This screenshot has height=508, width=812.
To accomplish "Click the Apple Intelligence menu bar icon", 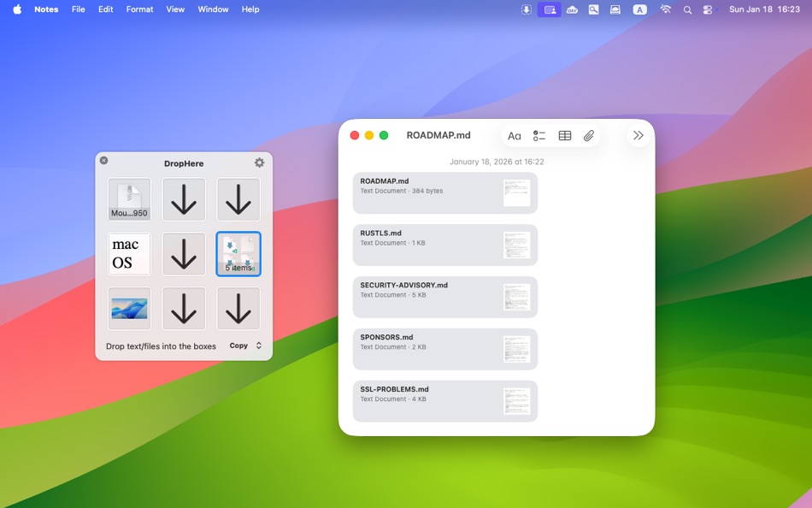I will pyautogui.click(x=638, y=9).
